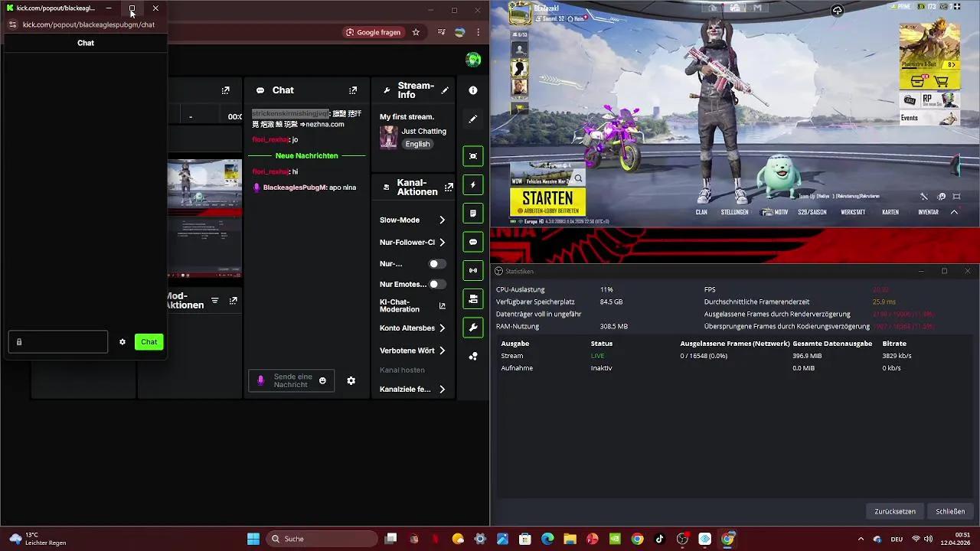Toggle the 'Nur-...' chat mode switch
The image size is (980, 551).
pos(436,264)
